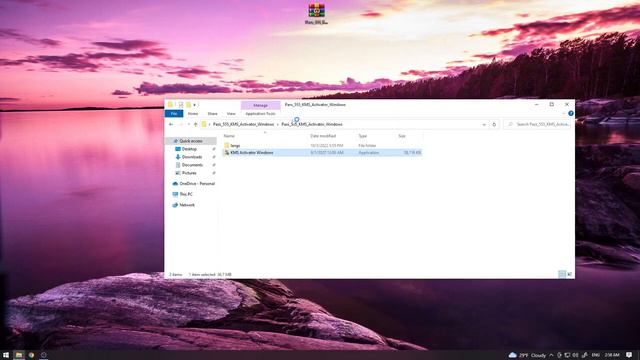Open the clock in the taskbar
640x360 pixels.
point(612,355)
